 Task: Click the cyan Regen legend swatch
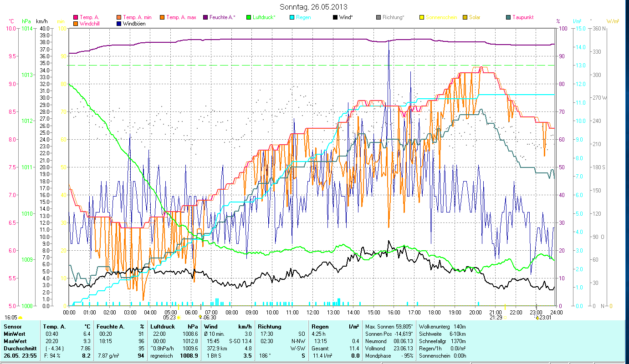(x=292, y=17)
